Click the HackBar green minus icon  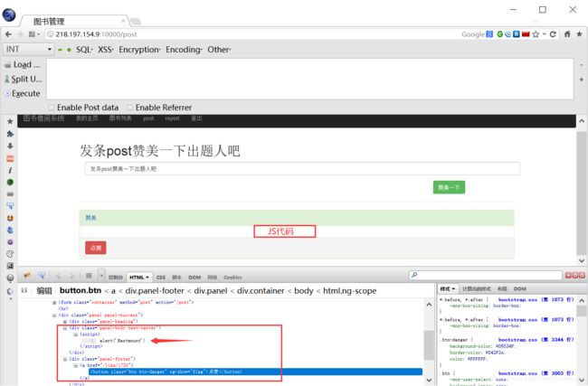(x=60, y=50)
